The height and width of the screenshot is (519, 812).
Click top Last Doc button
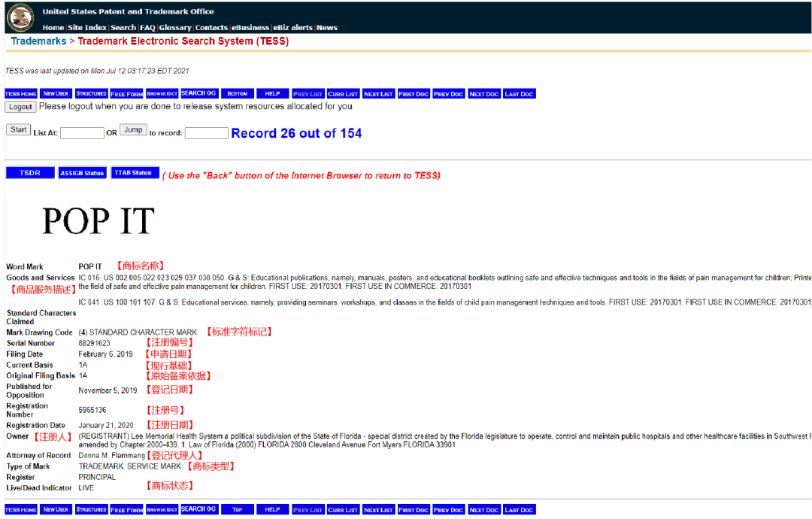(519, 94)
